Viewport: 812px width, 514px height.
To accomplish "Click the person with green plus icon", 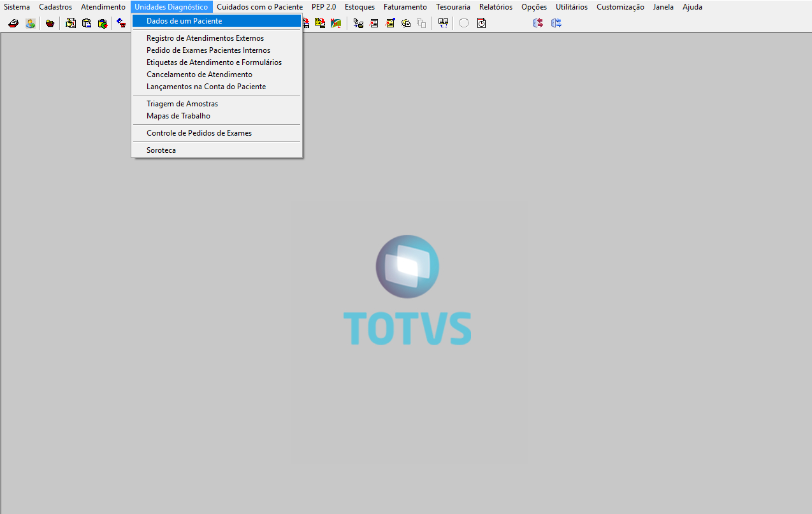I will [30, 23].
